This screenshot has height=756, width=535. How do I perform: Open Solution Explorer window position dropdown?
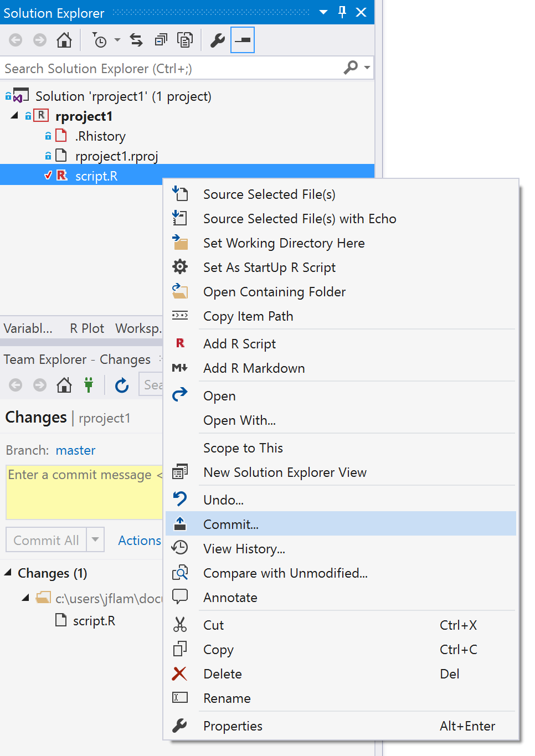coord(323,12)
